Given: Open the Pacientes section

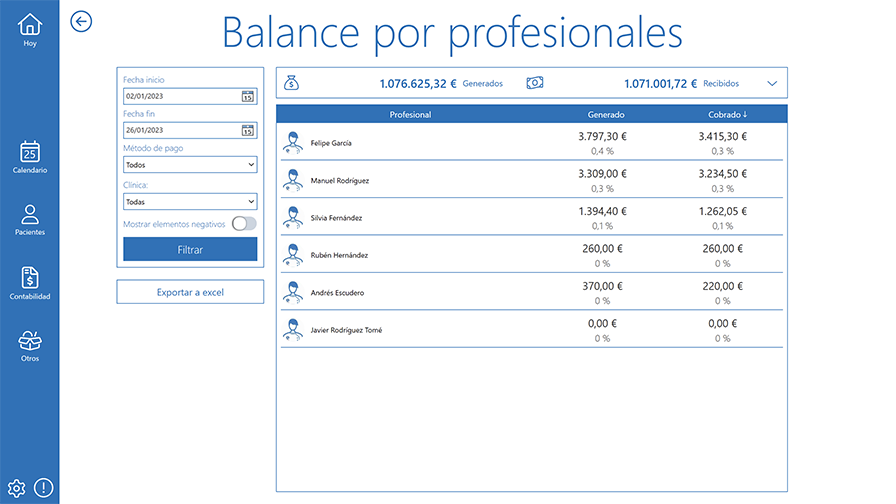Looking at the screenshot, I should pos(30,220).
